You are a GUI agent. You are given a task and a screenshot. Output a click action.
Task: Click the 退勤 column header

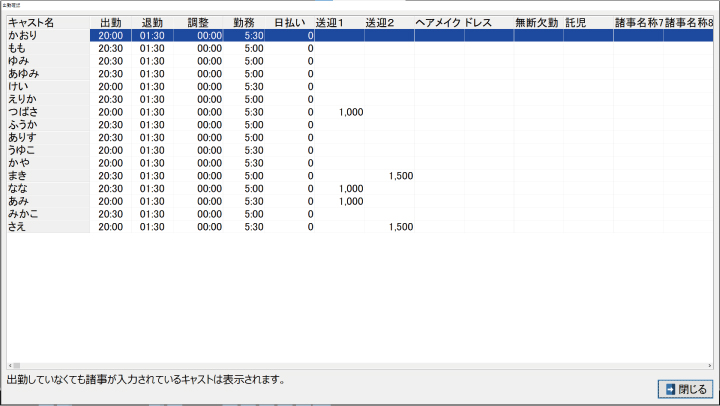[152, 22]
